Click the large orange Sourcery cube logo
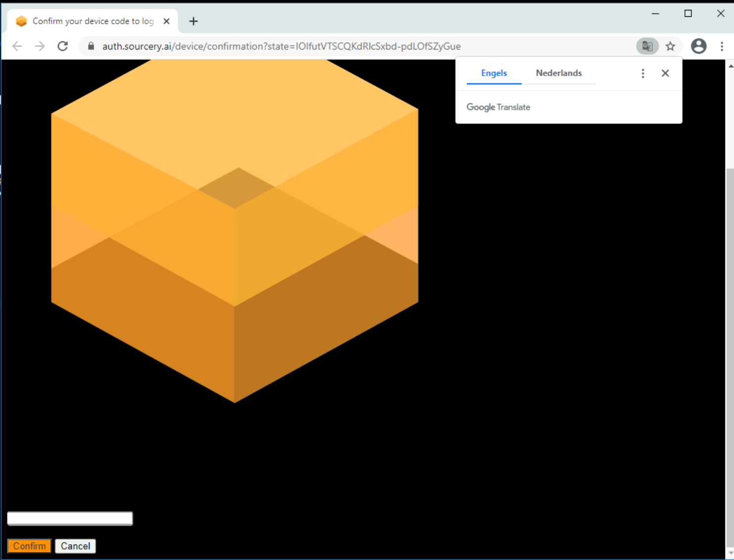Viewport: 734px width, 560px height. pos(234,231)
